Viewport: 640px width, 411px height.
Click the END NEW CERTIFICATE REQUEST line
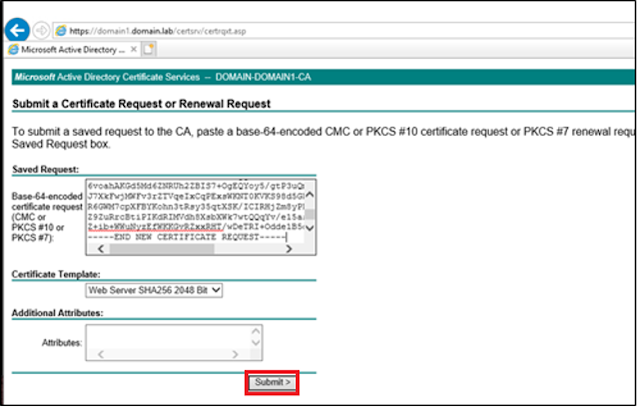pyautogui.click(x=187, y=237)
